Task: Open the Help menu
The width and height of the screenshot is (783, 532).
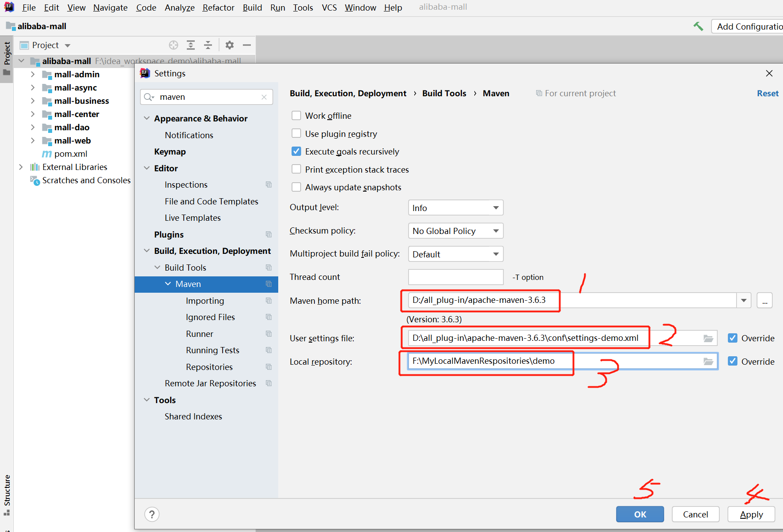Action: point(393,8)
